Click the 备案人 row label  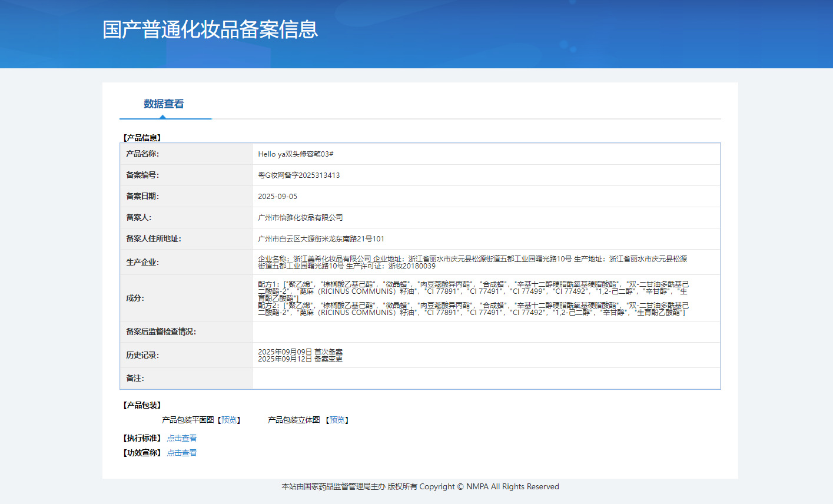point(139,217)
